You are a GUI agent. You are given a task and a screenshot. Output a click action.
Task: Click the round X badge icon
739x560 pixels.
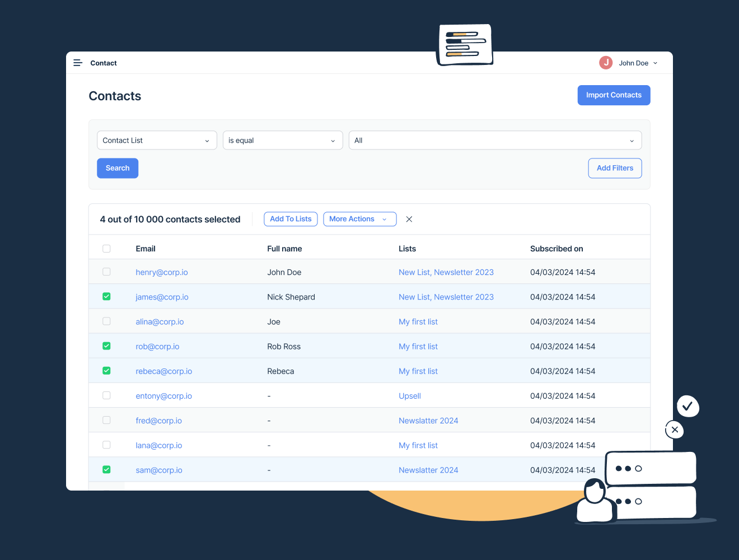pos(675,430)
